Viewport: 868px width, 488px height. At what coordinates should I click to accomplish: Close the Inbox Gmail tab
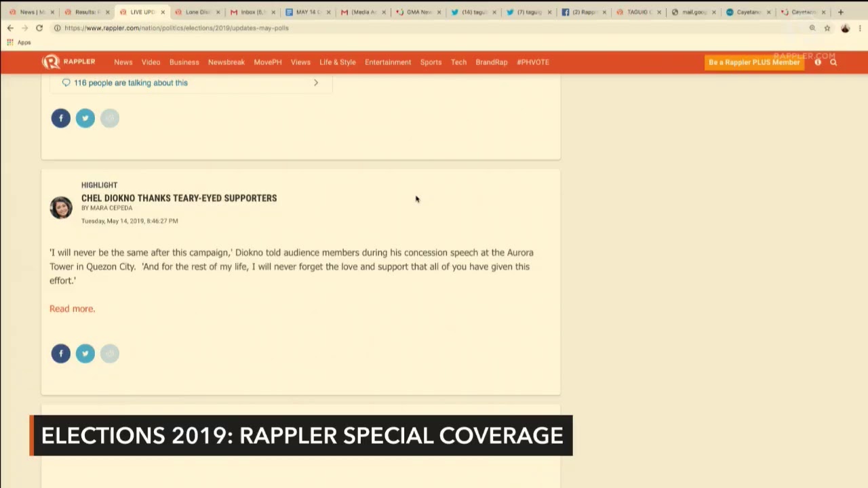[273, 12]
